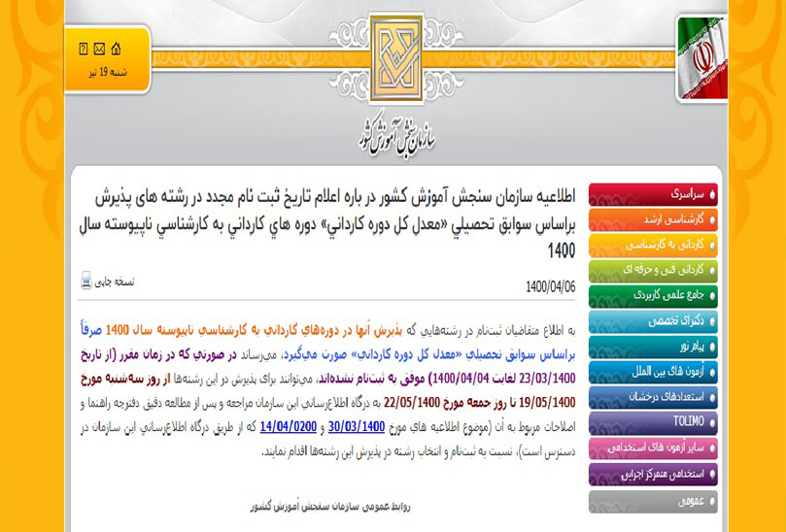
Task: Click روابط عمومی سازمان سنجش signature text
Action: 330,506
